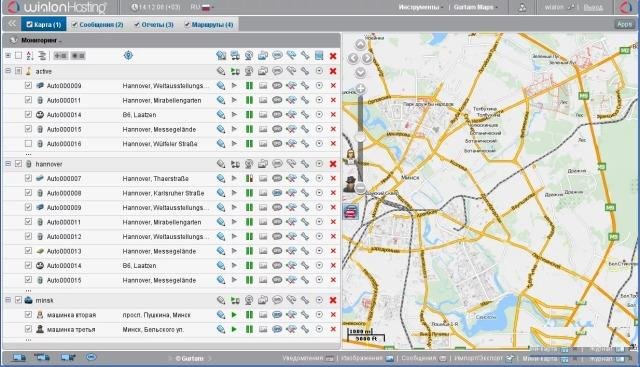
Task: Pan the map down with arrow button
Action: tap(360, 72)
